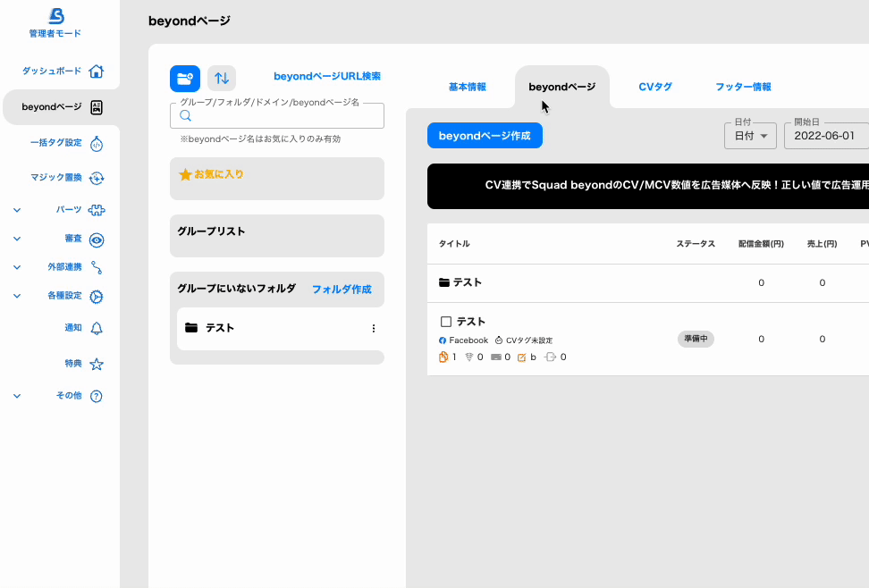Click テスト page title beside checkbox
Screen dimensions: 869x588
coord(470,322)
